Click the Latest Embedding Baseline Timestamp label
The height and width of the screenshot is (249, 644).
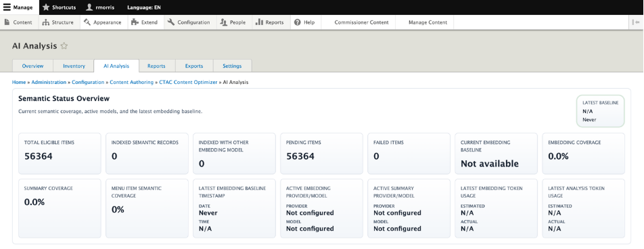(233, 192)
